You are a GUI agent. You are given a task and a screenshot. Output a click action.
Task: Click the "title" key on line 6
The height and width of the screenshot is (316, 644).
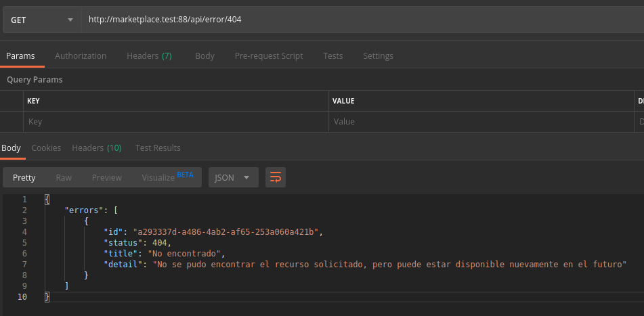(x=121, y=254)
